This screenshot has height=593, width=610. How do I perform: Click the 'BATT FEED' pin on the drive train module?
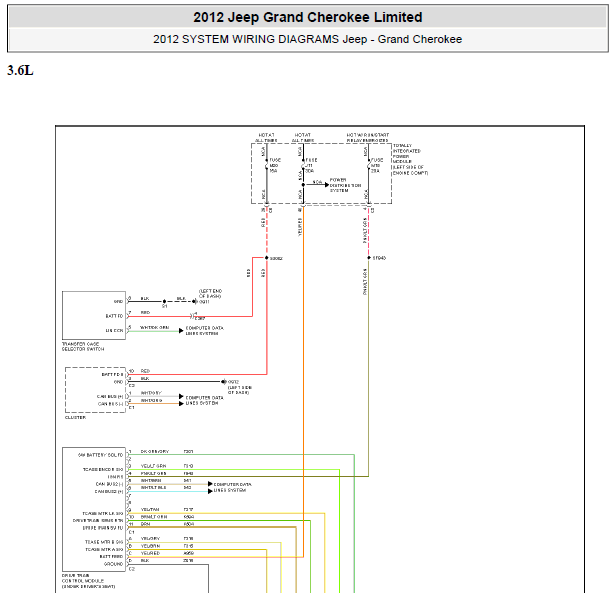[111, 556]
